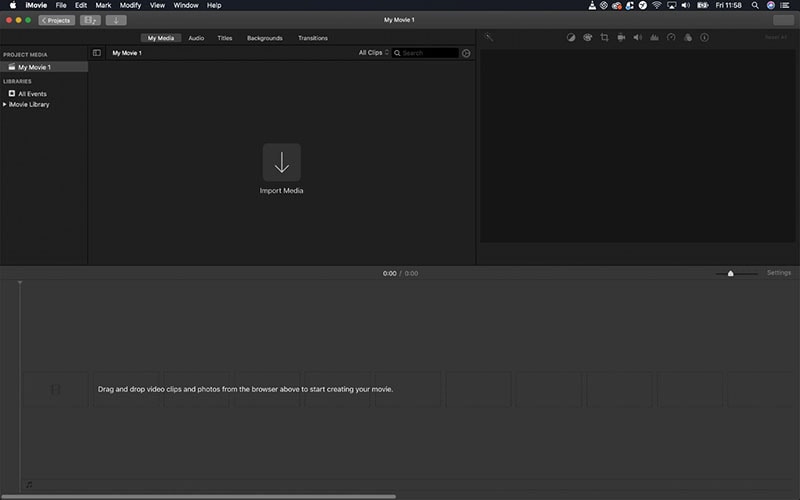Open the Backgrounds tab

pos(265,38)
